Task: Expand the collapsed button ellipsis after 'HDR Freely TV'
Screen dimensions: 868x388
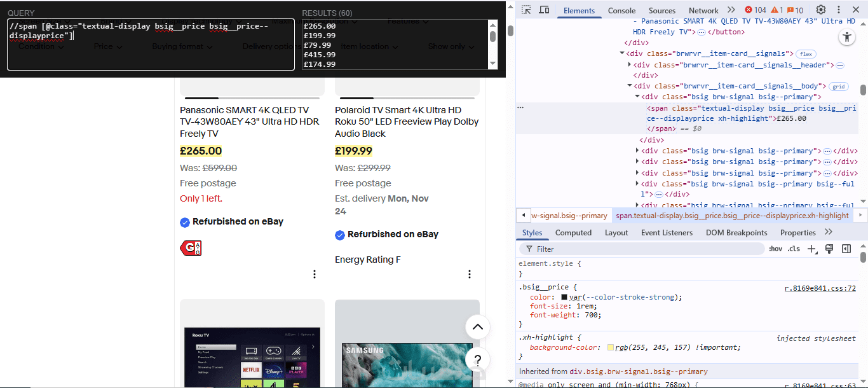Action: [x=701, y=32]
